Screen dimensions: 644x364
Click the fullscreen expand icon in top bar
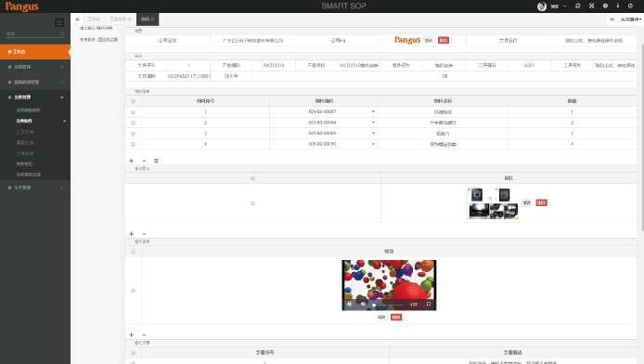point(591,6)
